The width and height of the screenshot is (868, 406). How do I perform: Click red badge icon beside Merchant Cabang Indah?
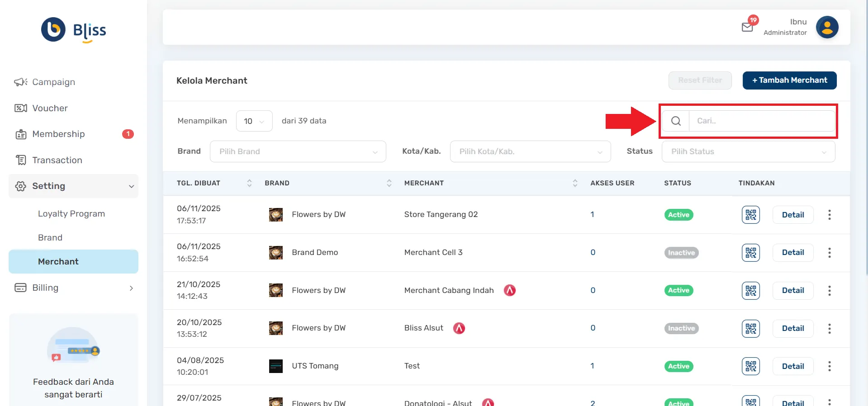(x=510, y=290)
